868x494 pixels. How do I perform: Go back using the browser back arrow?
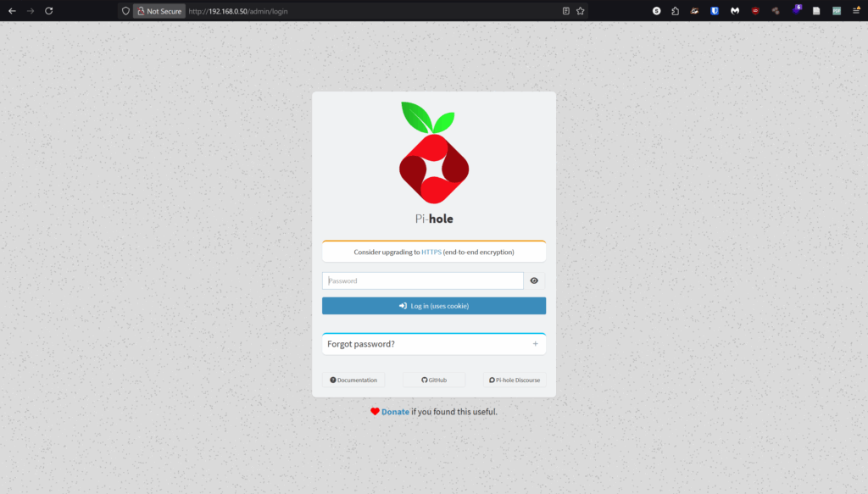tap(12, 11)
